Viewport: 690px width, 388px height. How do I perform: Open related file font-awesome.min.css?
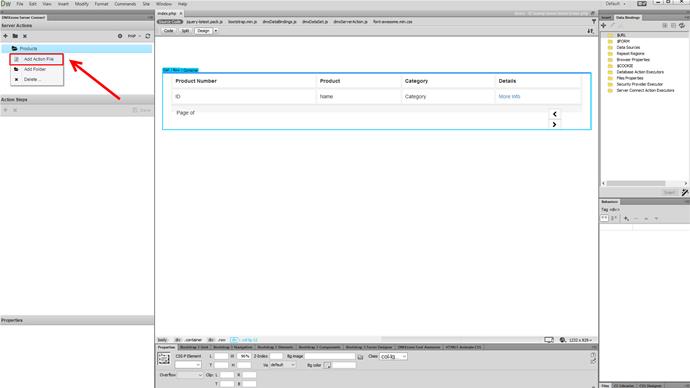393,22
